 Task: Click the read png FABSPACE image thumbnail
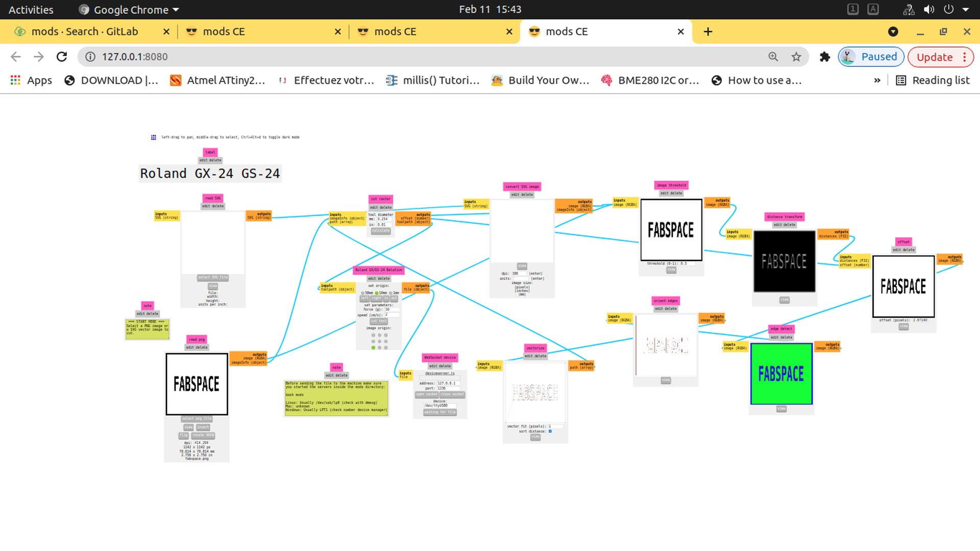tap(197, 384)
